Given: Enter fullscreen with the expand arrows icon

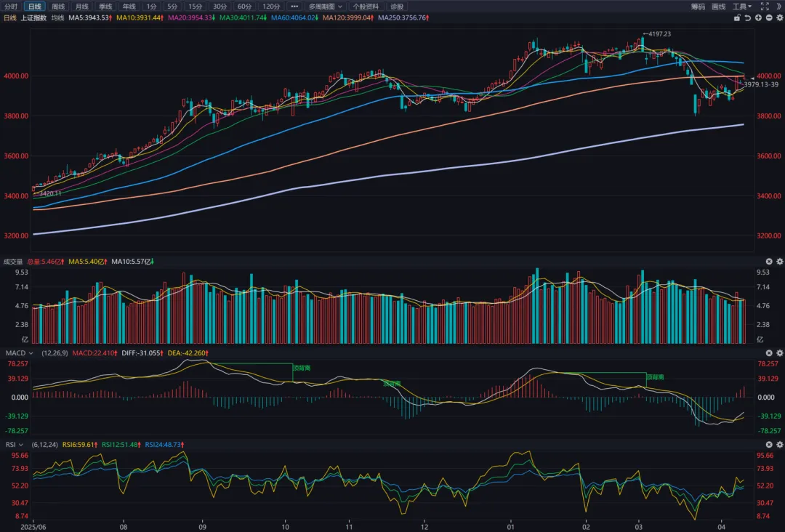Looking at the screenshot, I should tap(765, 7).
